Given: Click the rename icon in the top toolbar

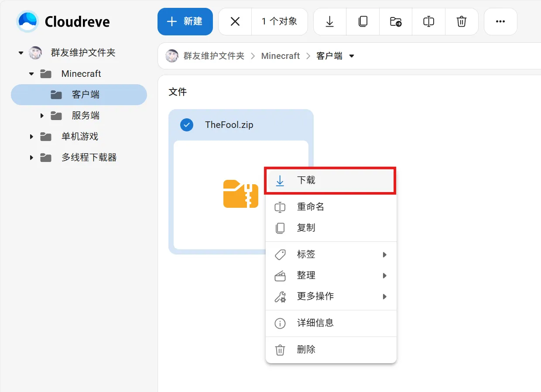Looking at the screenshot, I should (428, 21).
